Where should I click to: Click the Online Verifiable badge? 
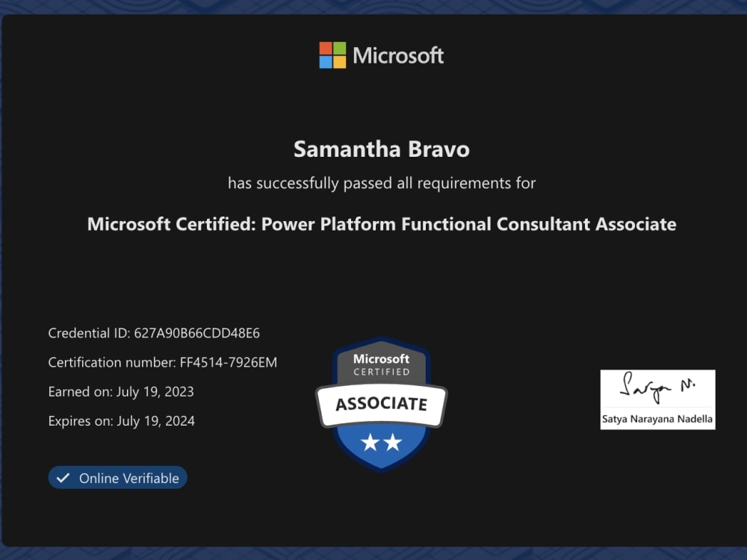pyautogui.click(x=118, y=478)
